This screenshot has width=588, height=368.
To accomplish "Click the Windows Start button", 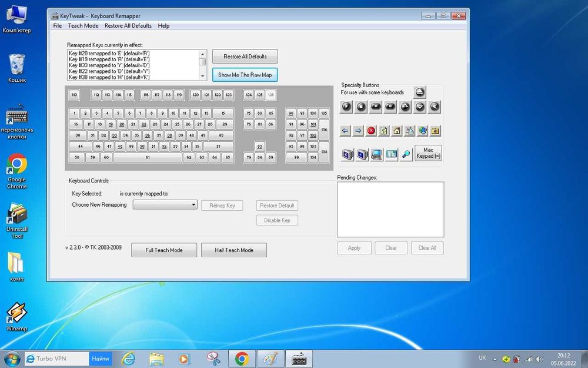I will [12, 359].
